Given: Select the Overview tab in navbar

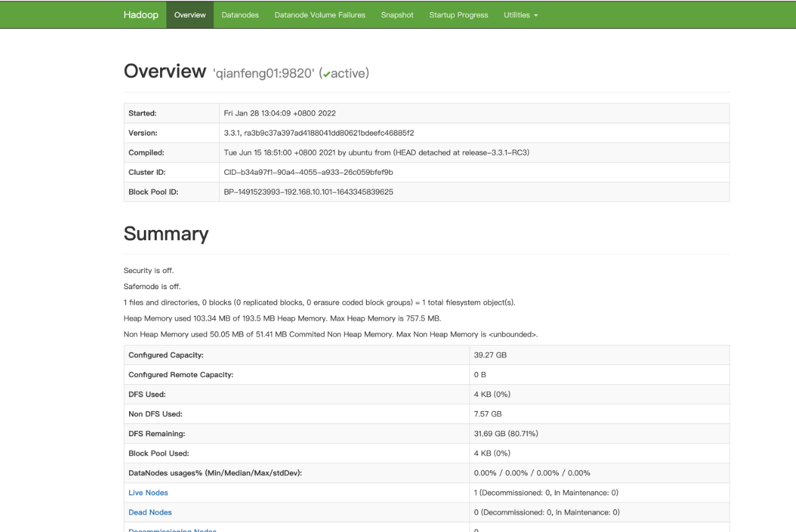Looking at the screenshot, I should tap(190, 15).
